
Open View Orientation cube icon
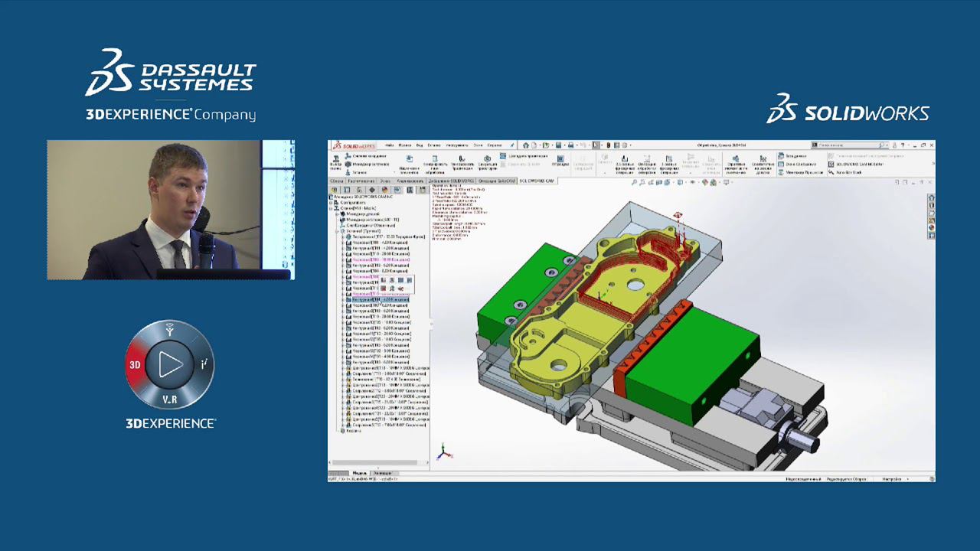[x=667, y=182]
